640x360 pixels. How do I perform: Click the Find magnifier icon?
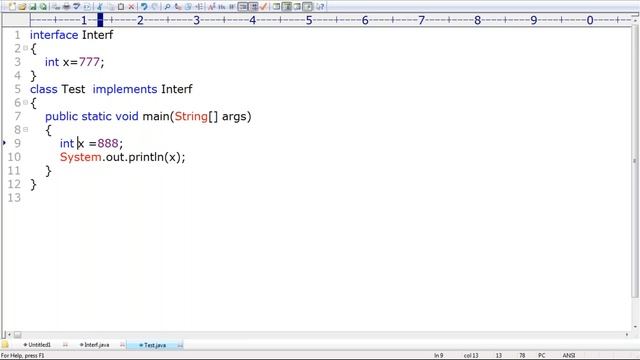click(x=167, y=7)
